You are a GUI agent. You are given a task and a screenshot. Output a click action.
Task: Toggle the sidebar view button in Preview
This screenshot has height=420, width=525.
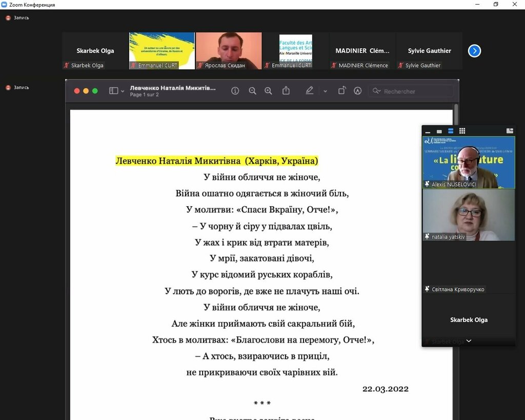[x=113, y=91]
